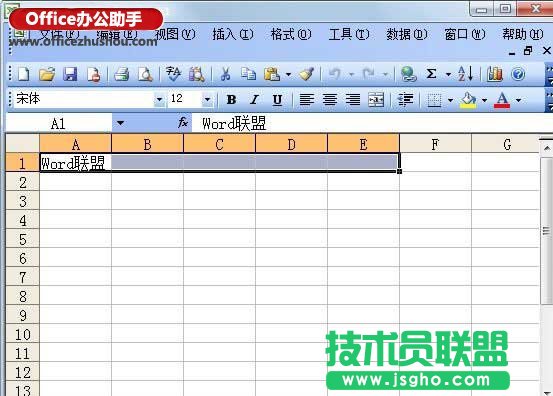Click the Permission icon beside Save

pyautogui.click(x=94, y=74)
